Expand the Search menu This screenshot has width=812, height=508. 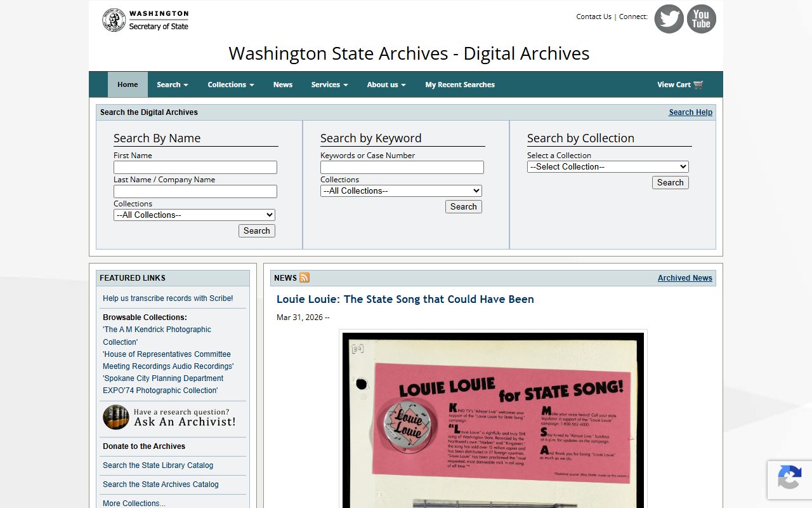173,84
